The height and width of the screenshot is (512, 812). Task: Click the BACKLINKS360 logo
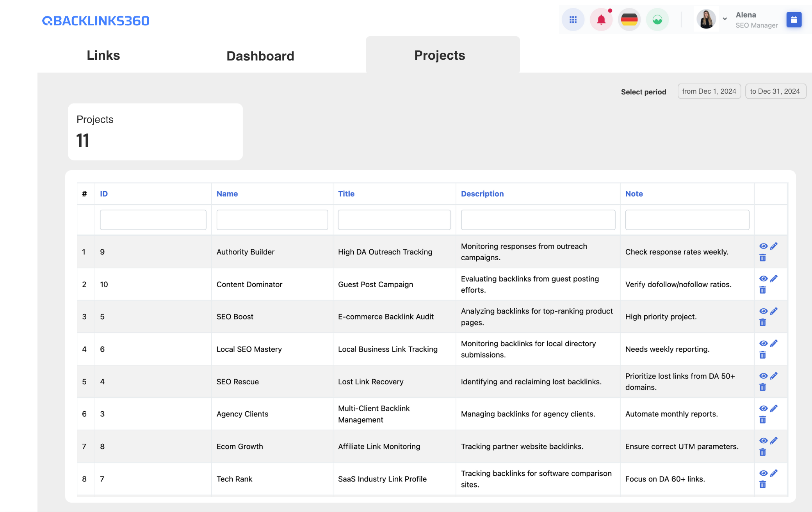[x=96, y=20]
